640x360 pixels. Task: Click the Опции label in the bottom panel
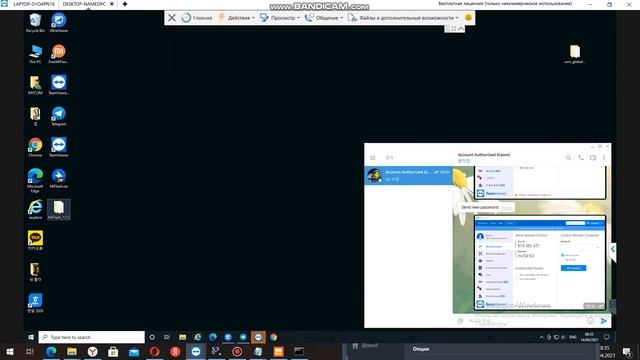pyautogui.click(x=421, y=349)
